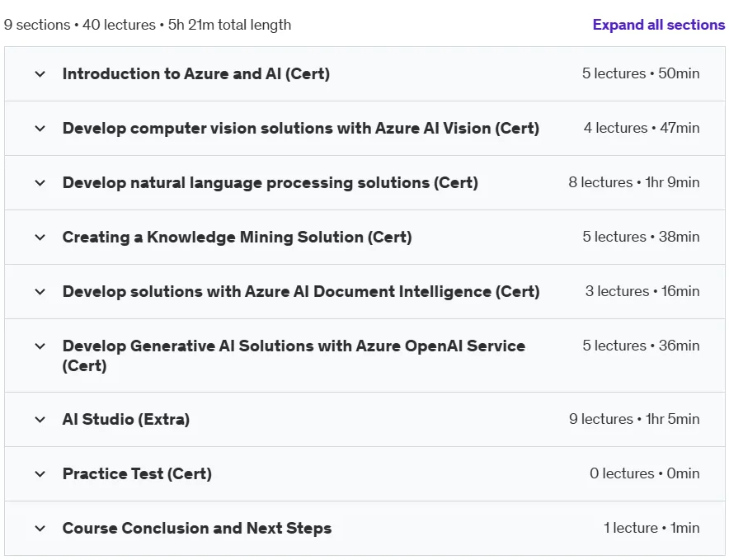The width and height of the screenshot is (729, 560).
Task: Click the Expand all sections link
Action: click(658, 25)
